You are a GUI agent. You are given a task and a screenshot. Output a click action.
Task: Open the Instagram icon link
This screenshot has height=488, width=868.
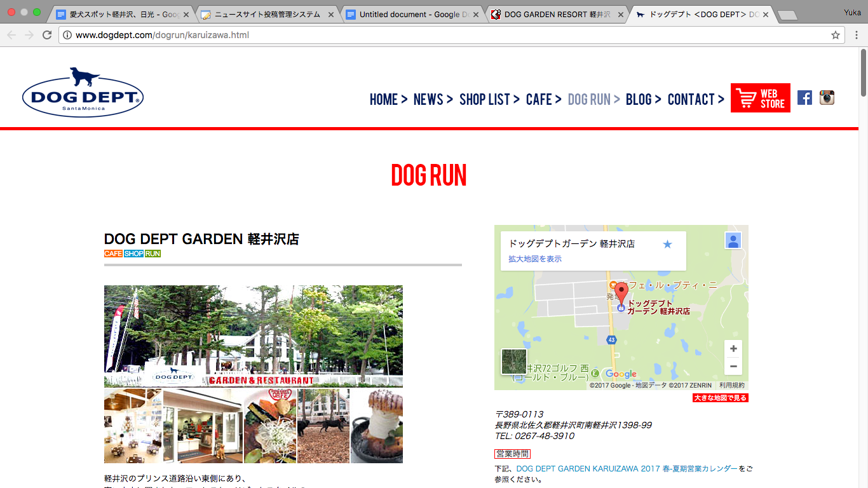827,98
